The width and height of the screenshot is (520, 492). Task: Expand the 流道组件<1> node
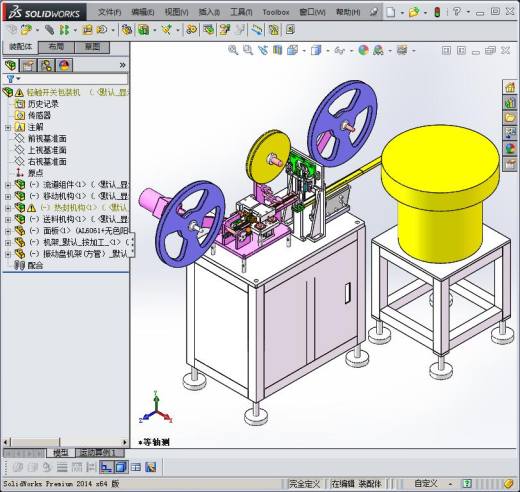click(8, 185)
